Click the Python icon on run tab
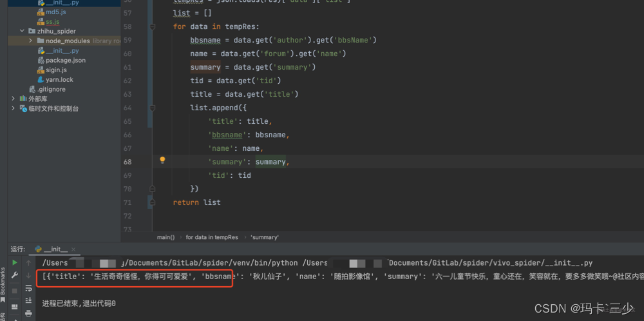 (38, 249)
